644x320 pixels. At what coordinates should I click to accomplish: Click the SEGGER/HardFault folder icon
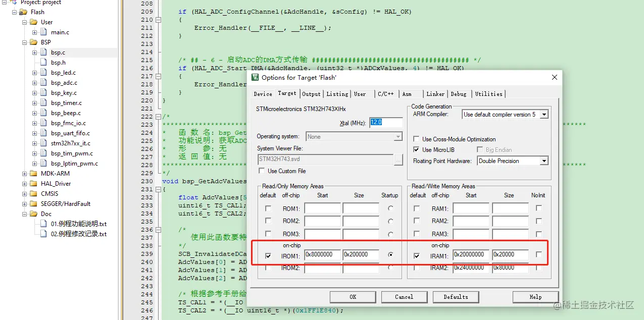pos(34,204)
